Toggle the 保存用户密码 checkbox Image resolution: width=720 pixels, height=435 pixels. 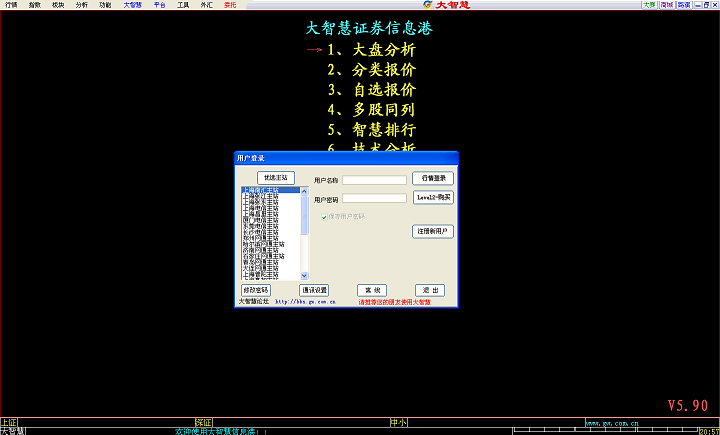pos(324,216)
